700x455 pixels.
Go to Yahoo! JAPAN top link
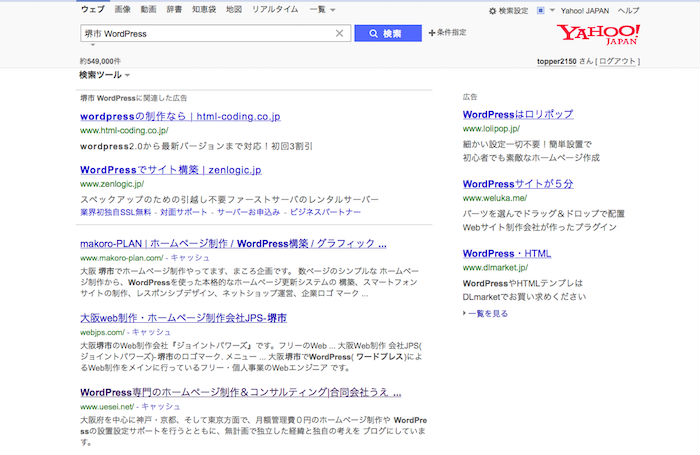point(585,11)
